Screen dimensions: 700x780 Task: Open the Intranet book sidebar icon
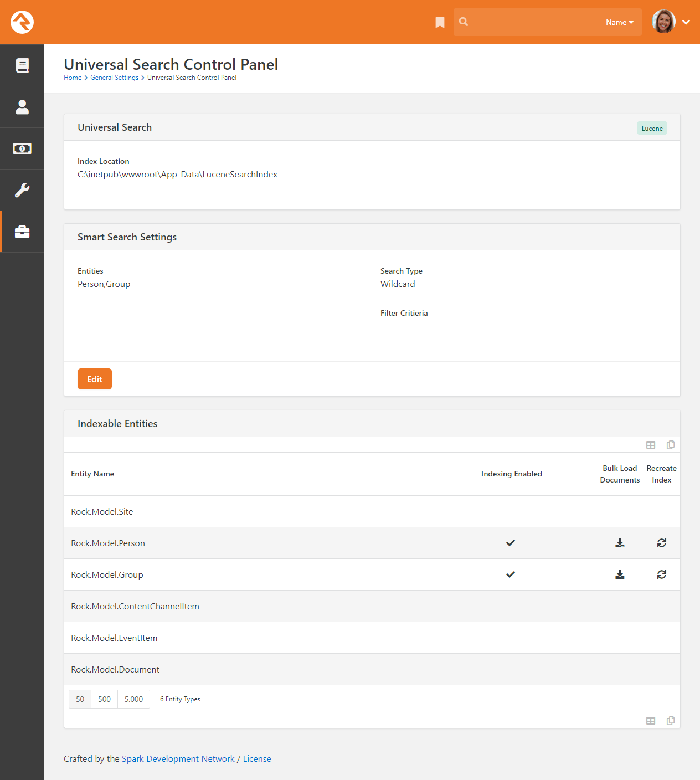point(22,65)
